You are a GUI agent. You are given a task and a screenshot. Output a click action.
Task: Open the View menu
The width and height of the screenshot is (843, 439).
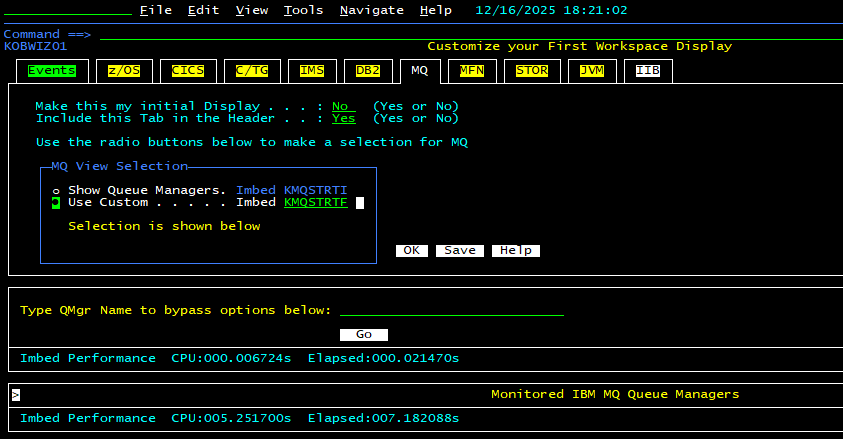point(252,10)
